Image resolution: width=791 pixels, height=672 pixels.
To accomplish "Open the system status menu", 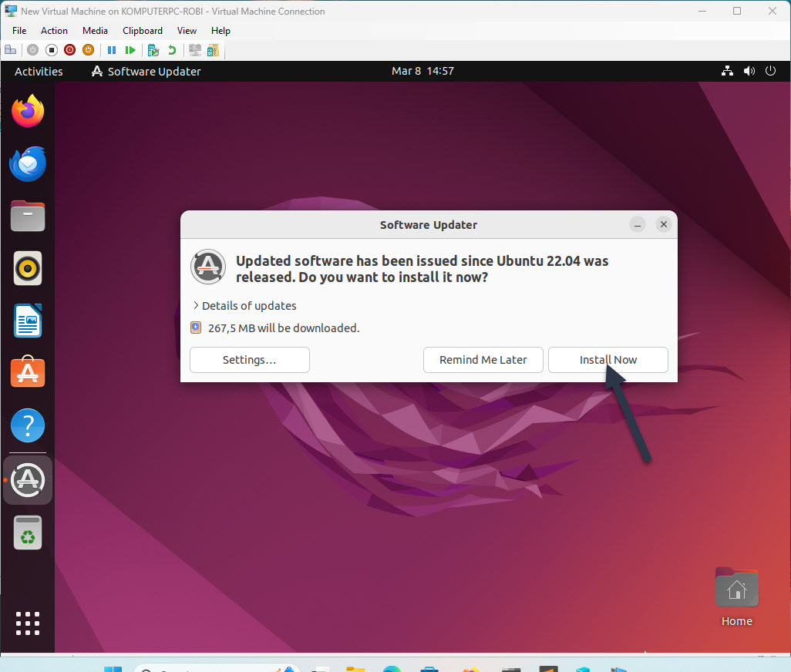I will tap(749, 71).
